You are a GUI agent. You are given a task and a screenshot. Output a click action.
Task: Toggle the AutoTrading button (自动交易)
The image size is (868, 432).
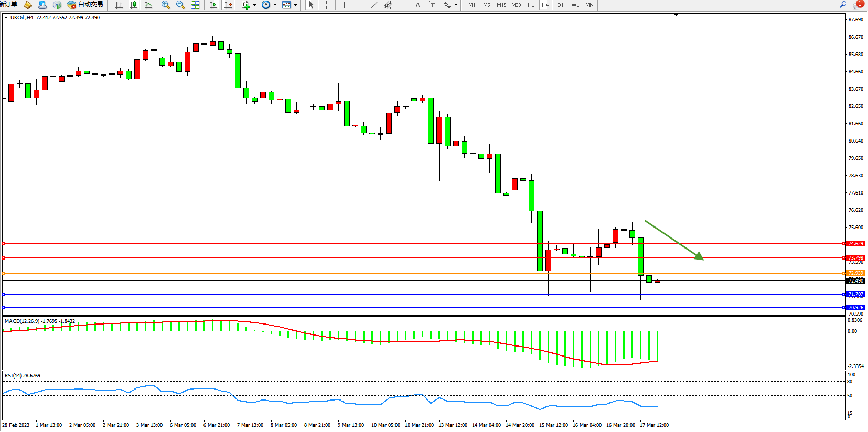click(x=85, y=5)
